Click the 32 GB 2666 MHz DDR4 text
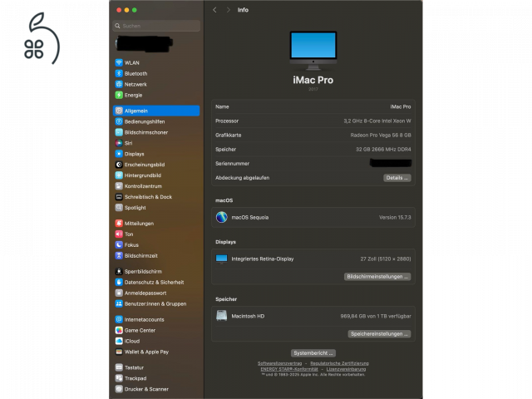This screenshot has height=399, width=532. pos(383,150)
